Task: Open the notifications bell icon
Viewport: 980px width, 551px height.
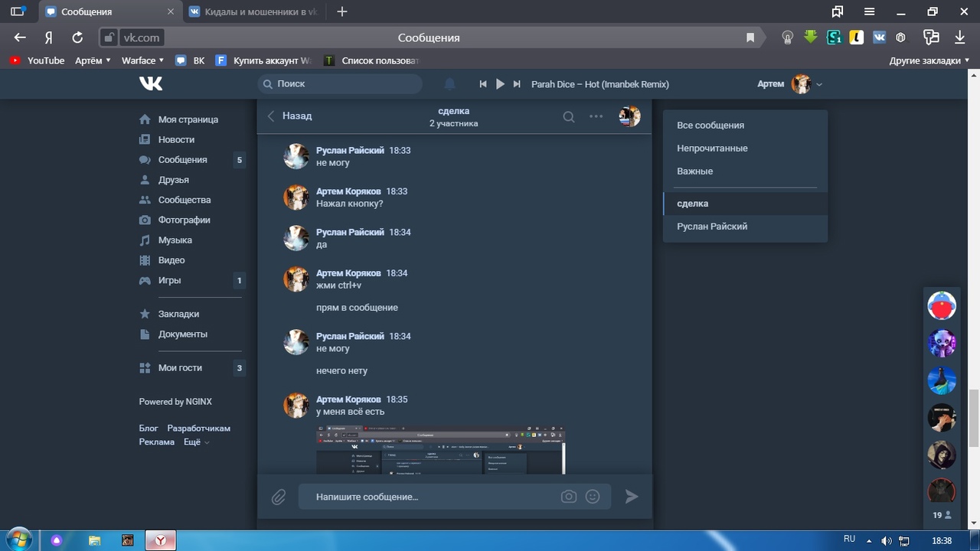Action: [x=450, y=84]
